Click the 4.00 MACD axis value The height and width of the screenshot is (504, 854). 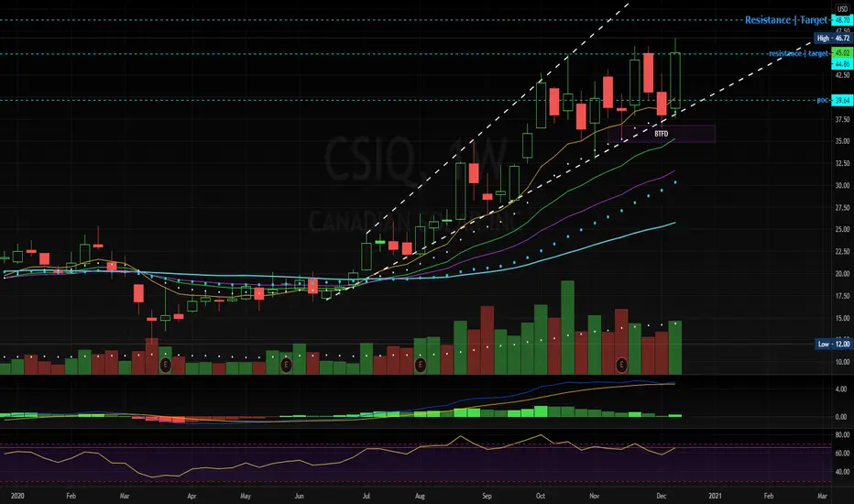coord(841,389)
